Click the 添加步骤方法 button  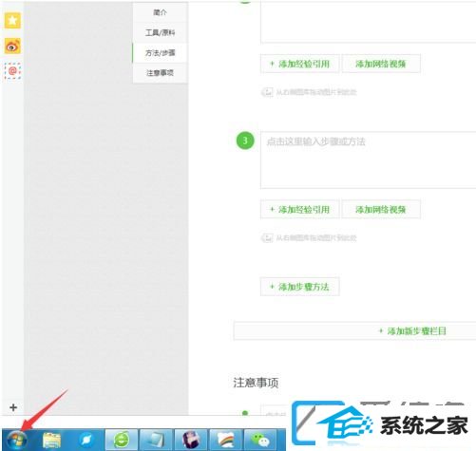point(300,287)
